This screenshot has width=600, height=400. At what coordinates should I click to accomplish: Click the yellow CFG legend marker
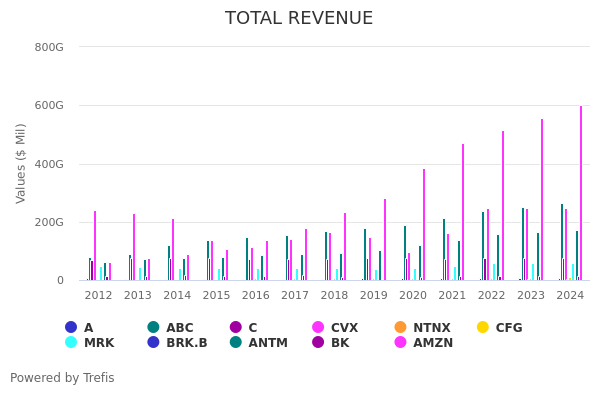click(x=483, y=328)
